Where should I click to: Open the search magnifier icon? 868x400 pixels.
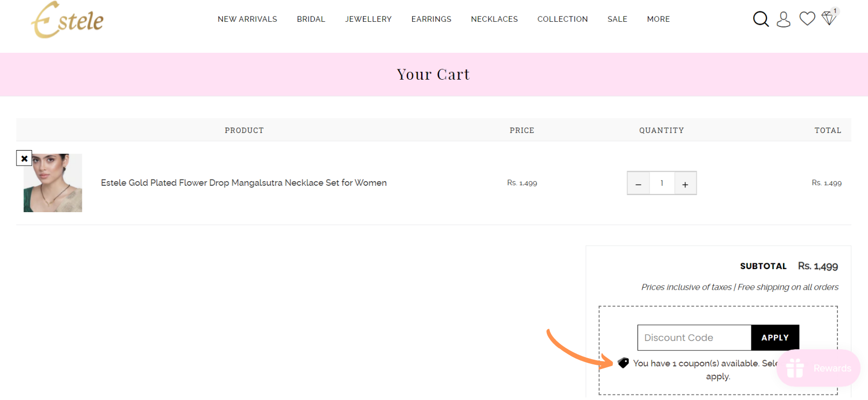click(761, 19)
